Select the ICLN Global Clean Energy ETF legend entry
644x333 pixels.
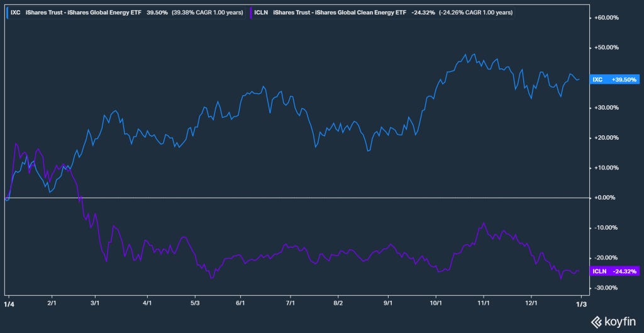tap(382, 13)
